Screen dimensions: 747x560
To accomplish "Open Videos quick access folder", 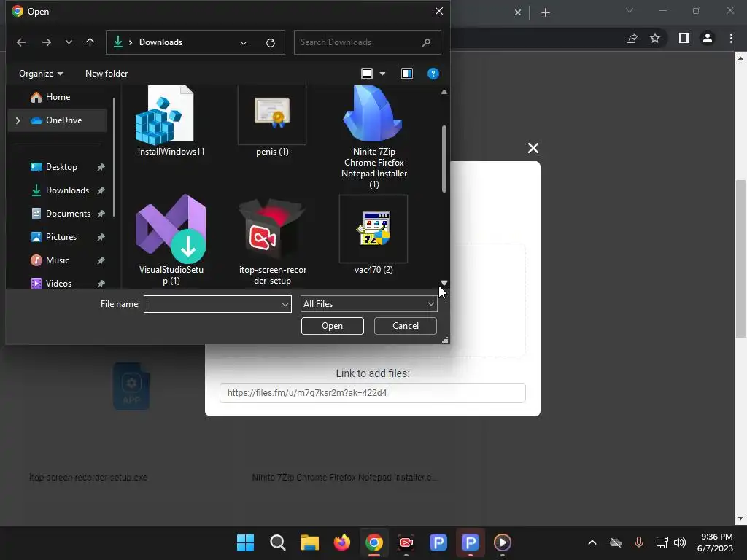I will pos(58,284).
